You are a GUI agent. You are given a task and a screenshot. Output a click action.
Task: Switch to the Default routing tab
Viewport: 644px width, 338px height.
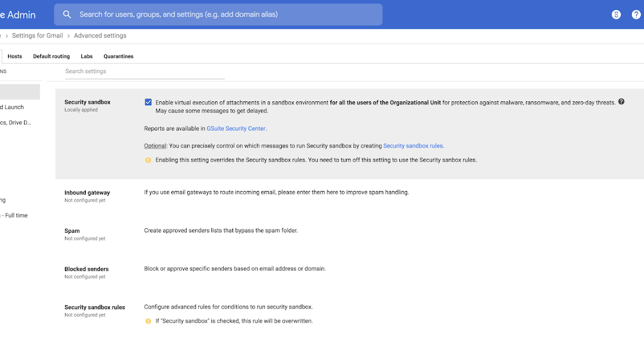[51, 56]
